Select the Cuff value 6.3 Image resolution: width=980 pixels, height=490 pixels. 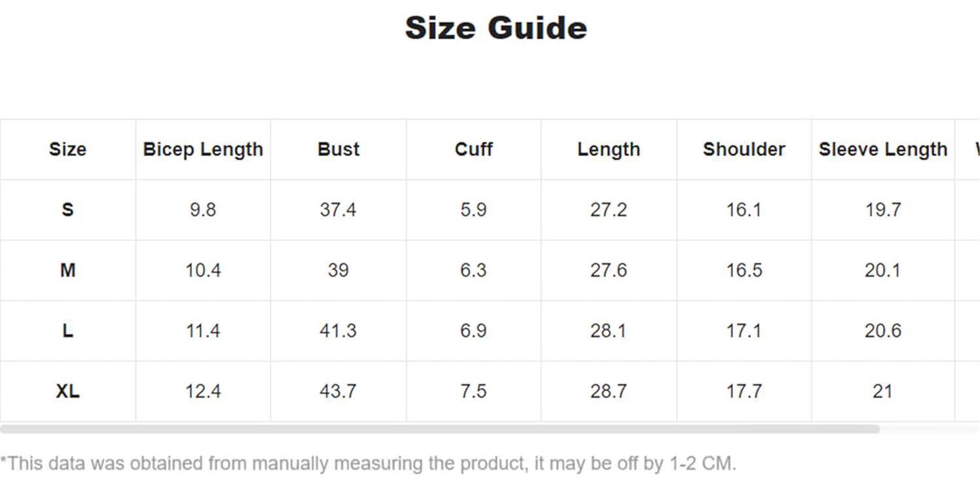[x=473, y=271]
